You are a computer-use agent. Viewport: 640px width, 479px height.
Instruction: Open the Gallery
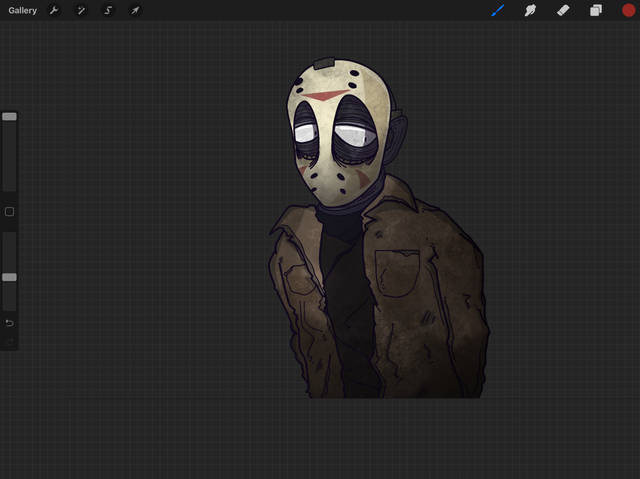coord(23,11)
